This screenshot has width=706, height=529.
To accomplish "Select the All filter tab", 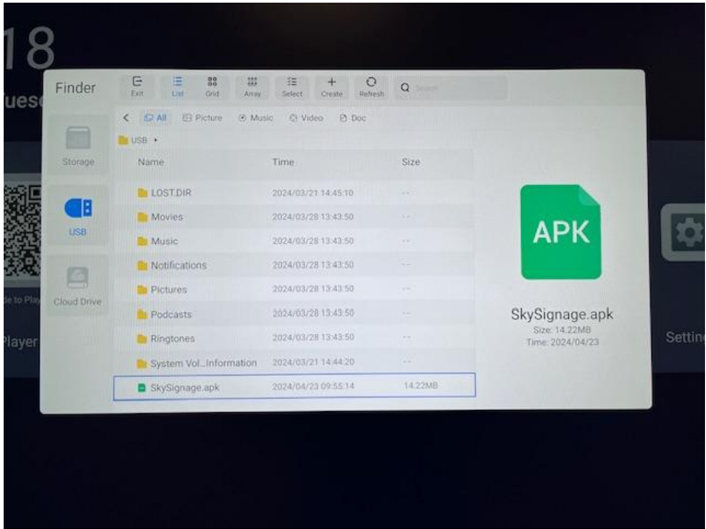I will point(155,118).
